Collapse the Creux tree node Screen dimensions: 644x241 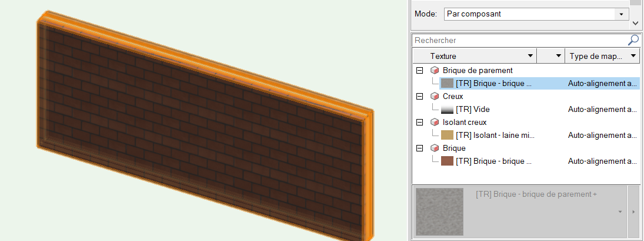pyautogui.click(x=419, y=97)
